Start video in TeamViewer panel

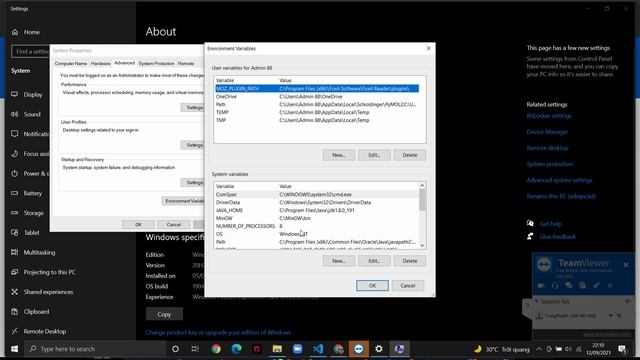541,286
